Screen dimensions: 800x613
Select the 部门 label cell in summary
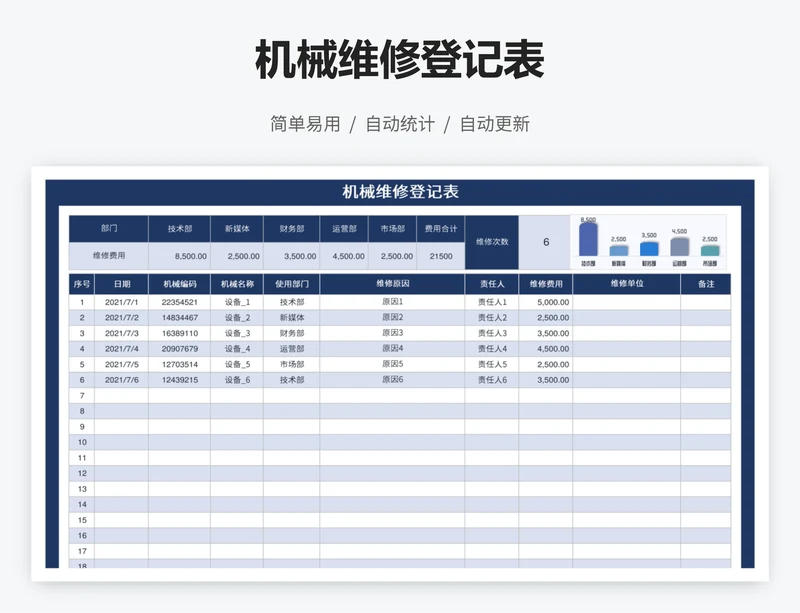click(109, 229)
